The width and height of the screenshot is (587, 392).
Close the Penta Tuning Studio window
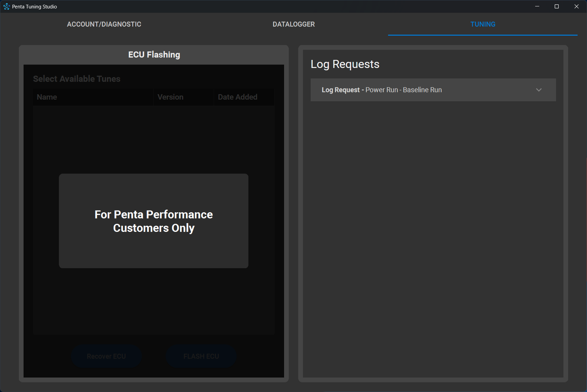click(576, 6)
